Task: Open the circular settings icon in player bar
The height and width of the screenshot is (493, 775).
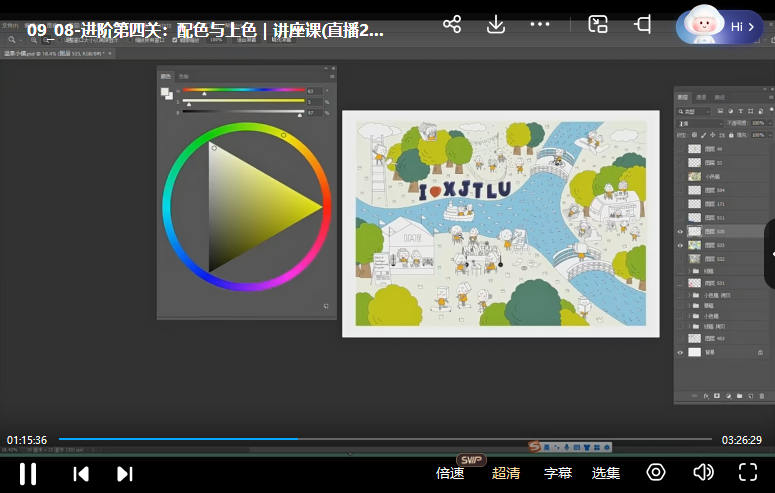Action: click(x=656, y=472)
